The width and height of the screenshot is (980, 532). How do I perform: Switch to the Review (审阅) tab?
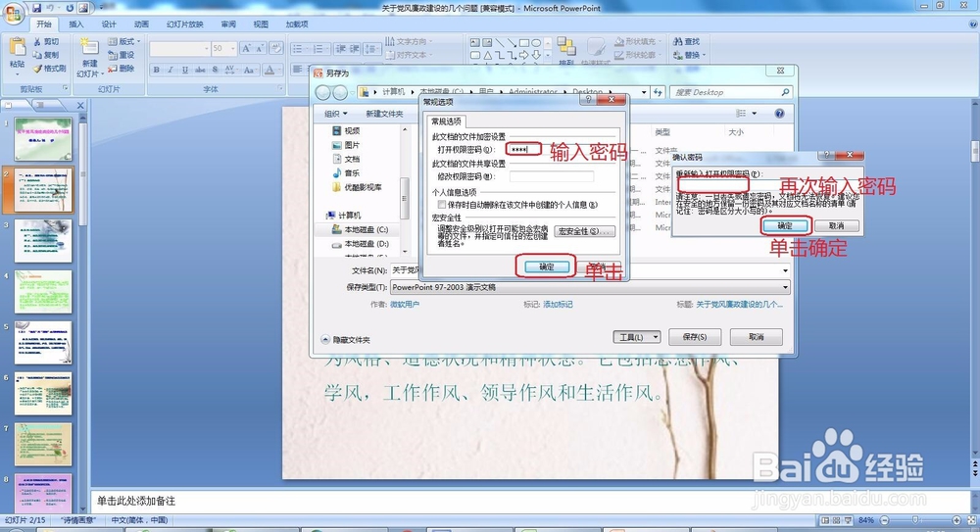228,24
